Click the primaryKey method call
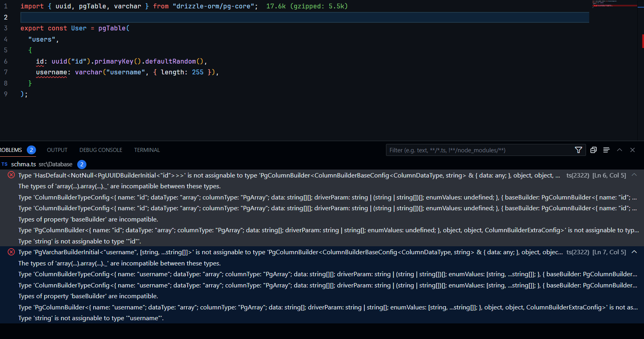The image size is (644, 339). [114, 61]
